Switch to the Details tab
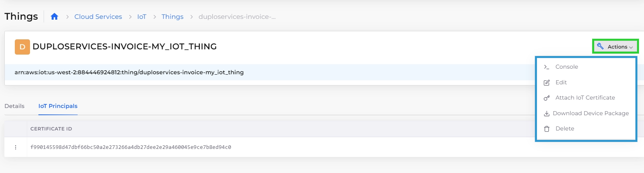The width and height of the screenshot is (644, 173). pos(14,106)
